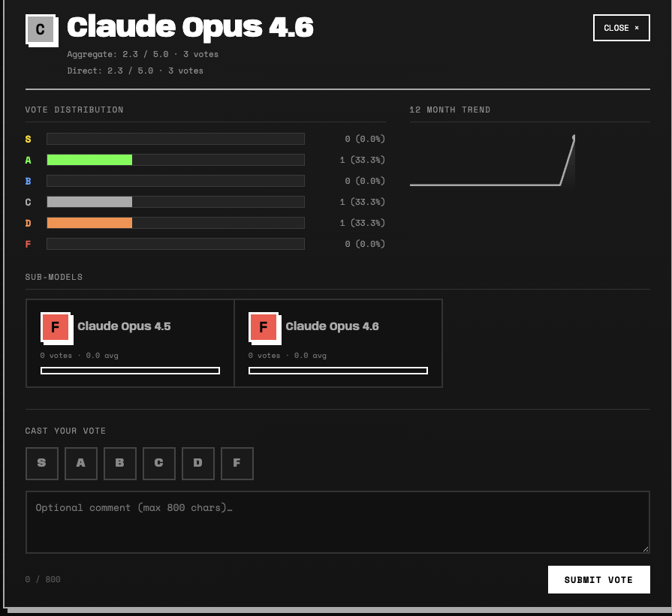Click the F badge on Claude Opus 4.5
Viewport: 672px width, 616px height.
point(56,327)
